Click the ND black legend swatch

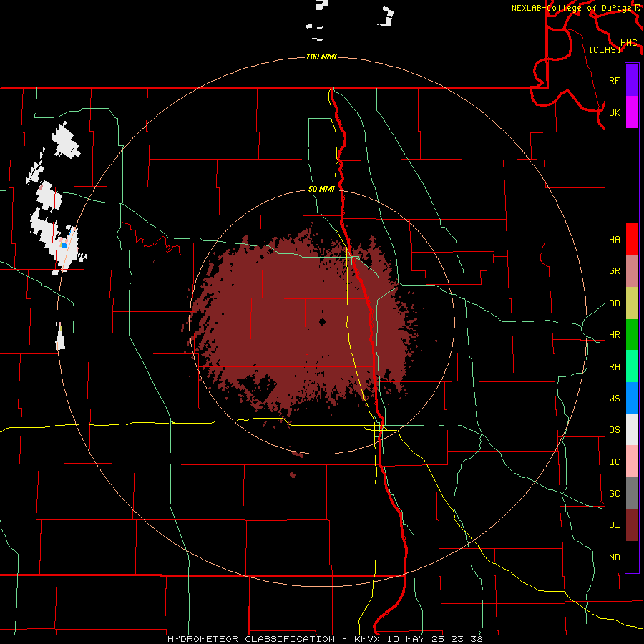coord(632,557)
